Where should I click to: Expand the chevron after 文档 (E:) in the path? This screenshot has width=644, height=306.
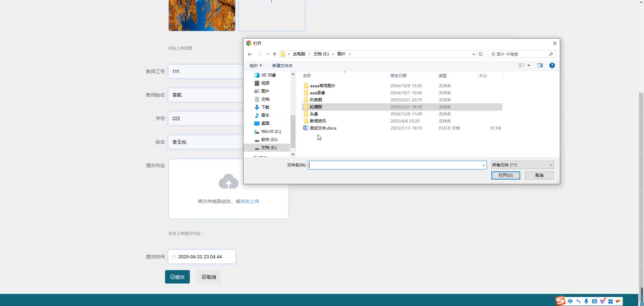pos(333,54)
